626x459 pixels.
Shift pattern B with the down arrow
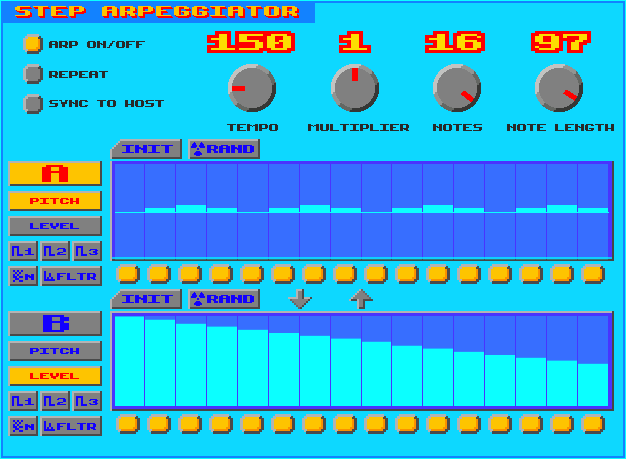(x=300, y=299)
